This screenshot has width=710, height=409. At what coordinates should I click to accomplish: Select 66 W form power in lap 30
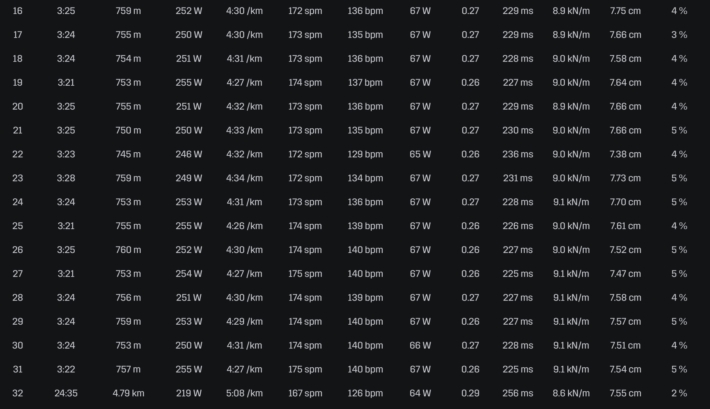420,346
